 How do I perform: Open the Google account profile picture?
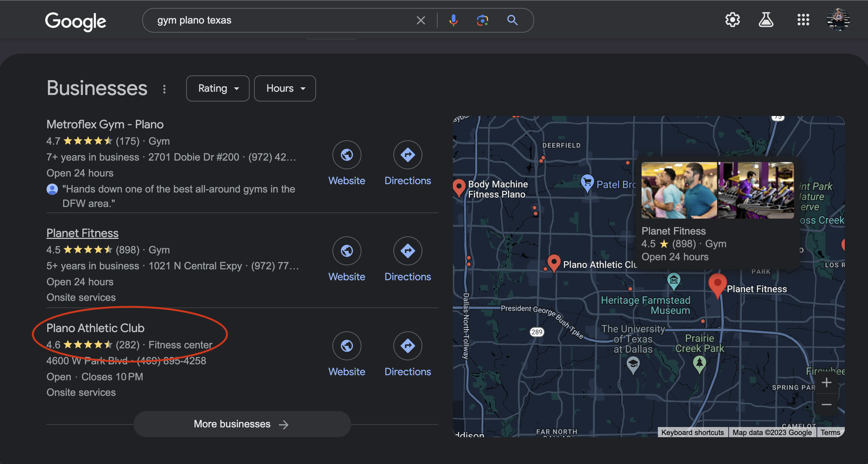coord(838,20)
